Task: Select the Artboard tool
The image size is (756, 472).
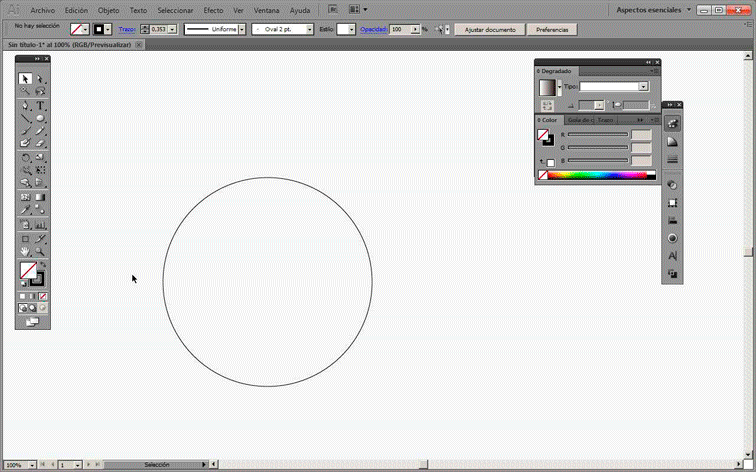Action: tap(25, 239)
